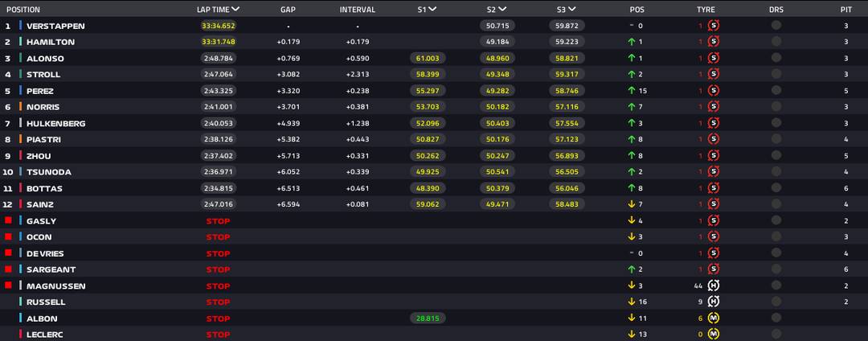This screenshot has height=341, width=868.
Task: Click Stroll's soft tyre icon
Action: tap(714, 74)
